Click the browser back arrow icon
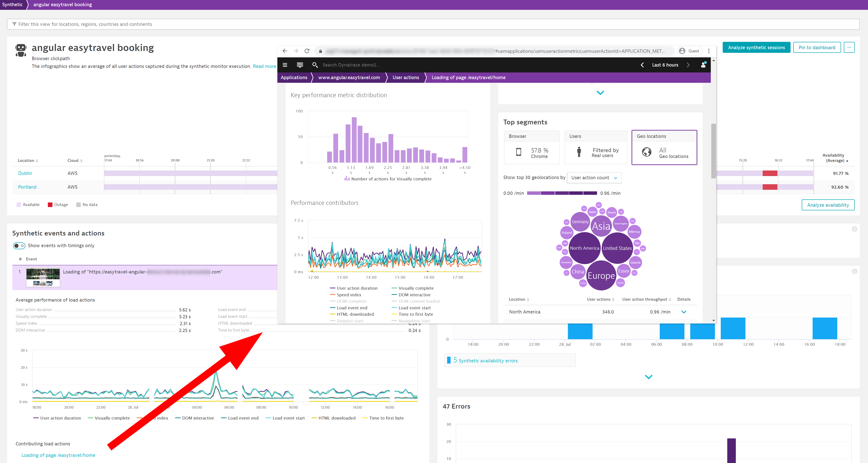 coord(285,51)
